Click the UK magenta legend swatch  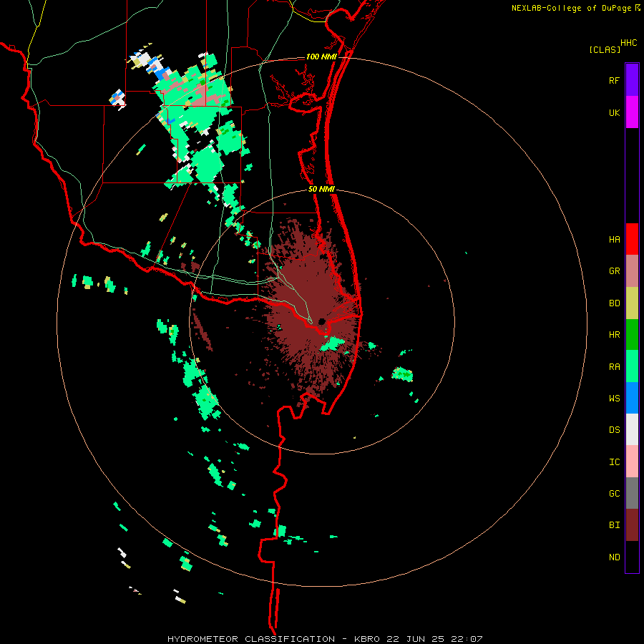point(632,112)
